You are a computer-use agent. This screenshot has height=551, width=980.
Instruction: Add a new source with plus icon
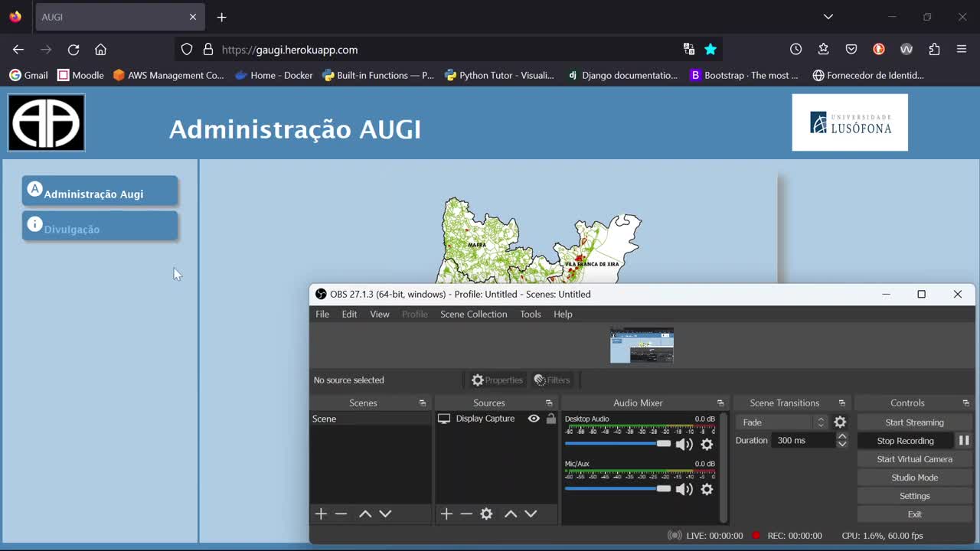446,514
